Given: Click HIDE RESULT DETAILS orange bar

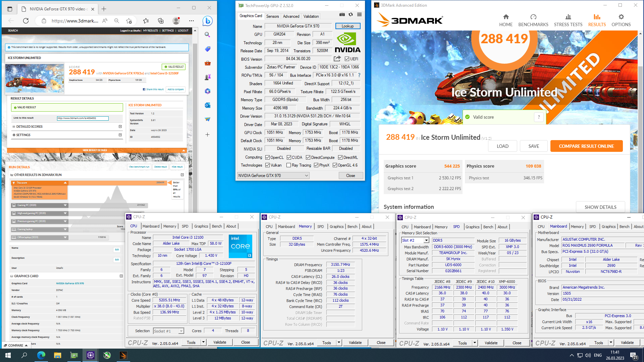Looking at the screenshot, I should (97, 150).
